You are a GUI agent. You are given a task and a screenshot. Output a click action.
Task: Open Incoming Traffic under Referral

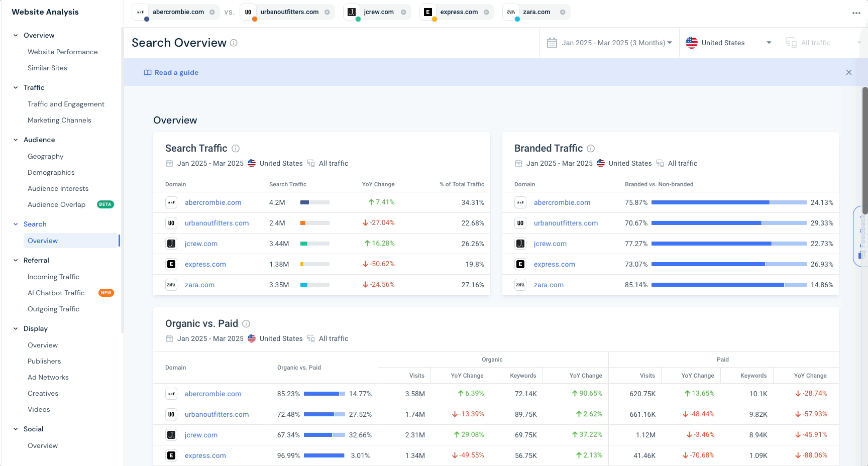coord(54,277)
